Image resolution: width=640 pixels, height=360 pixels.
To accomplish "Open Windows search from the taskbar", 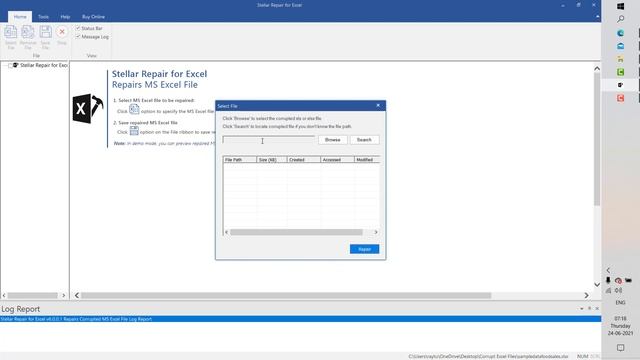I will [620, 19].
